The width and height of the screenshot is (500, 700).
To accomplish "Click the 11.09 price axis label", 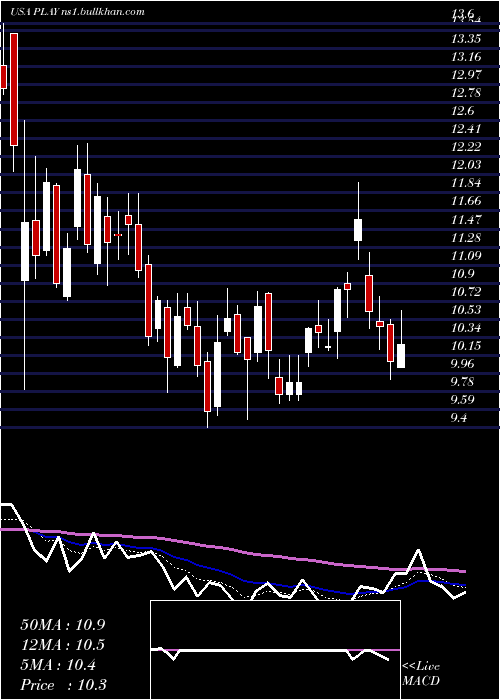I will pos(466,255).
